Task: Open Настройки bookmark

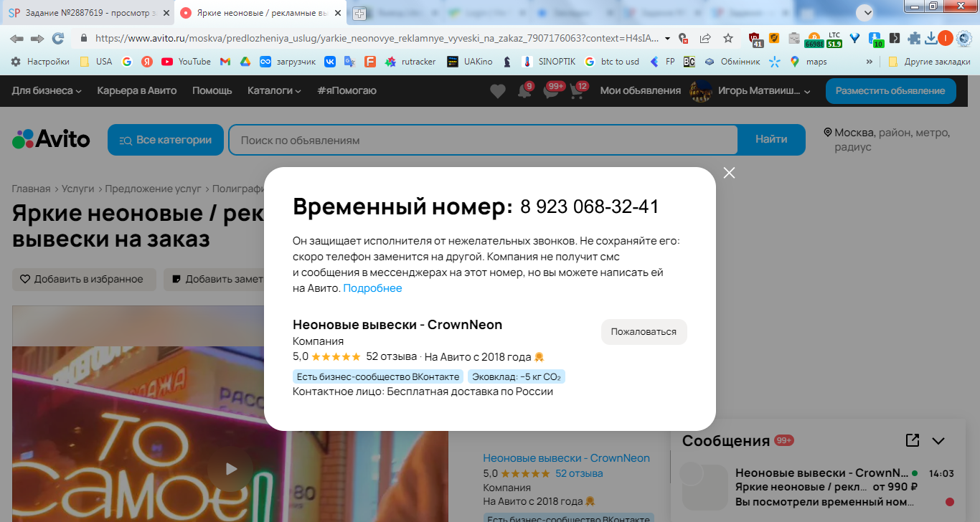Action: (40, 62)
